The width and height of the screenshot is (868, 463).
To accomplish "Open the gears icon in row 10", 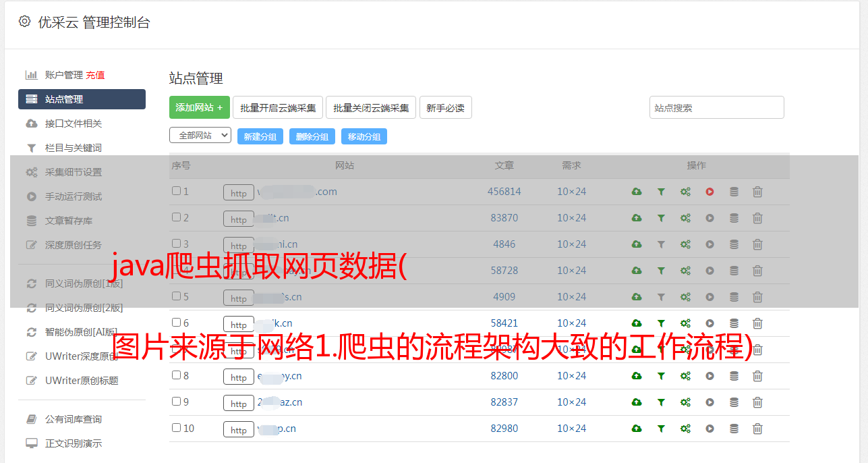I will tap(685, 429).
